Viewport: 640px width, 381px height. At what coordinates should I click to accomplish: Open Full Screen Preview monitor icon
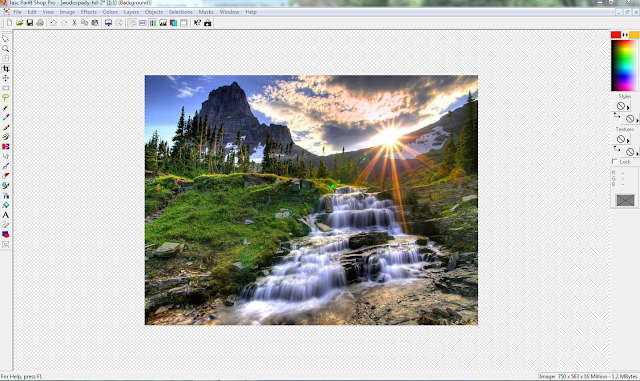[108, 23]
